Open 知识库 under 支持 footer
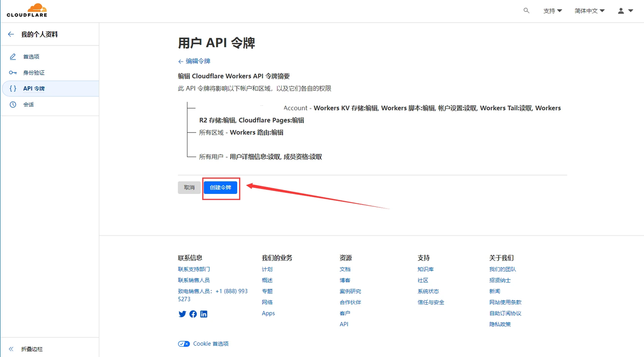 [426, 269]
